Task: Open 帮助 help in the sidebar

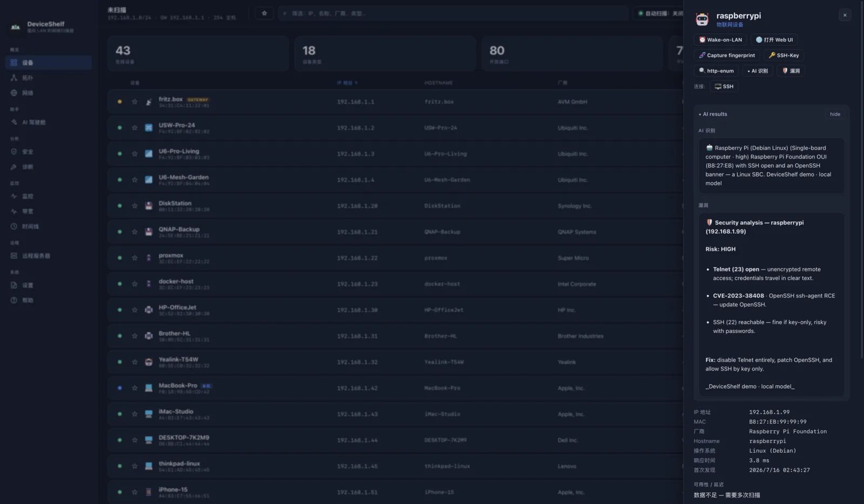Action: [49, 301]
